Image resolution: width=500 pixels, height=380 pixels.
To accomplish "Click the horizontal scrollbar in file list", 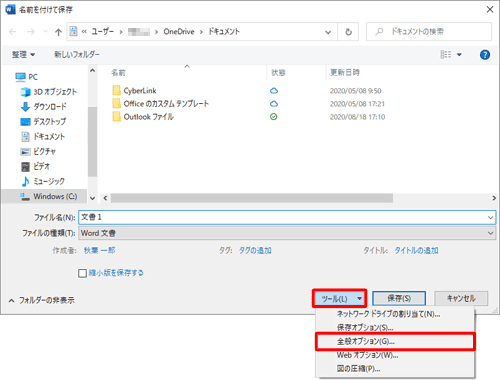I will (x=252, y=198).
